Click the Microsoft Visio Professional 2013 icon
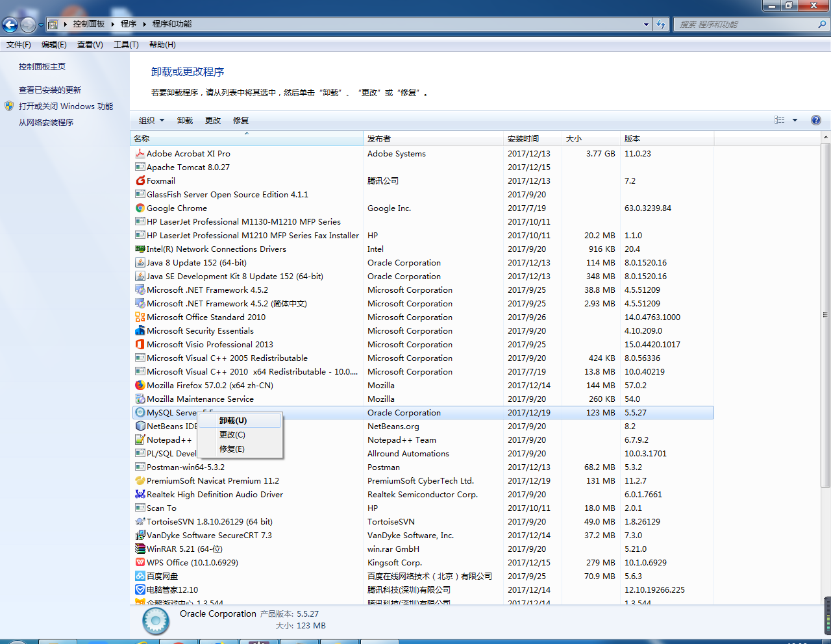The width and height of the screenshot is (831, 644). click(x=140, y=344)
